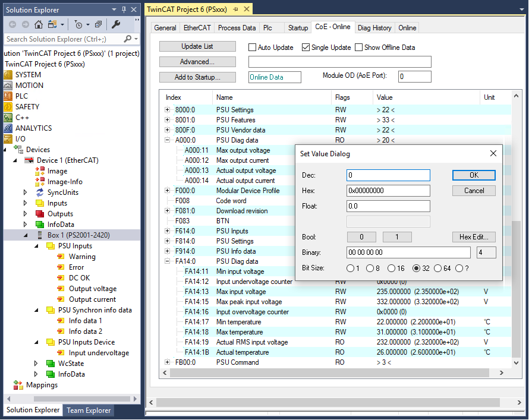Viewport: 529px width, 420px height.
Task: Expand the 8001:0 PSU Features entry
Action: [168, 119]
